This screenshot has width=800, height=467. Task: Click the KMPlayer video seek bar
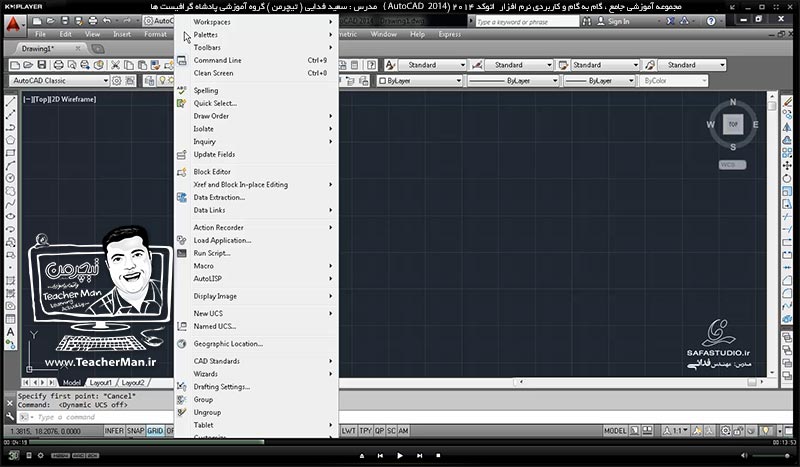(x=399, y=442)
